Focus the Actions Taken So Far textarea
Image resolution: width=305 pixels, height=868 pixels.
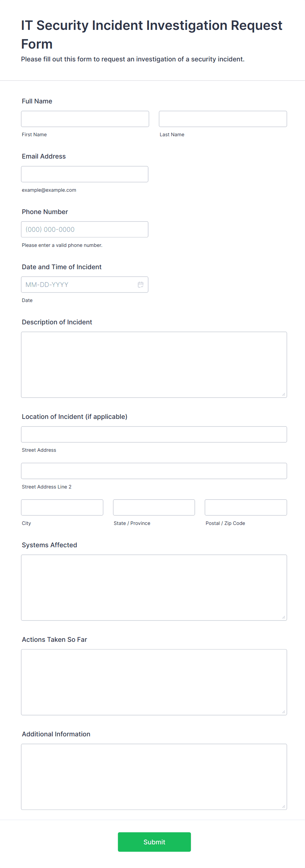(x=154, y=682)
